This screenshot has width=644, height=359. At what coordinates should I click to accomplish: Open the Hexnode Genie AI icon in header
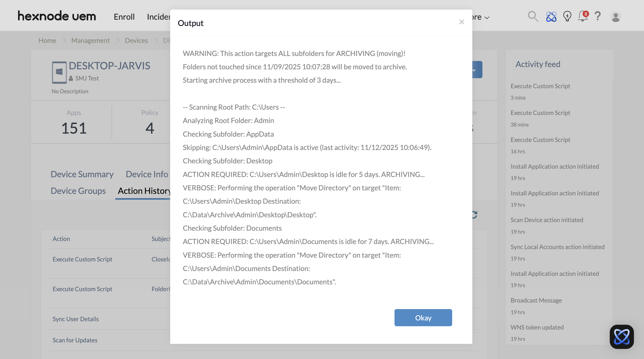(x=551, y=17)
